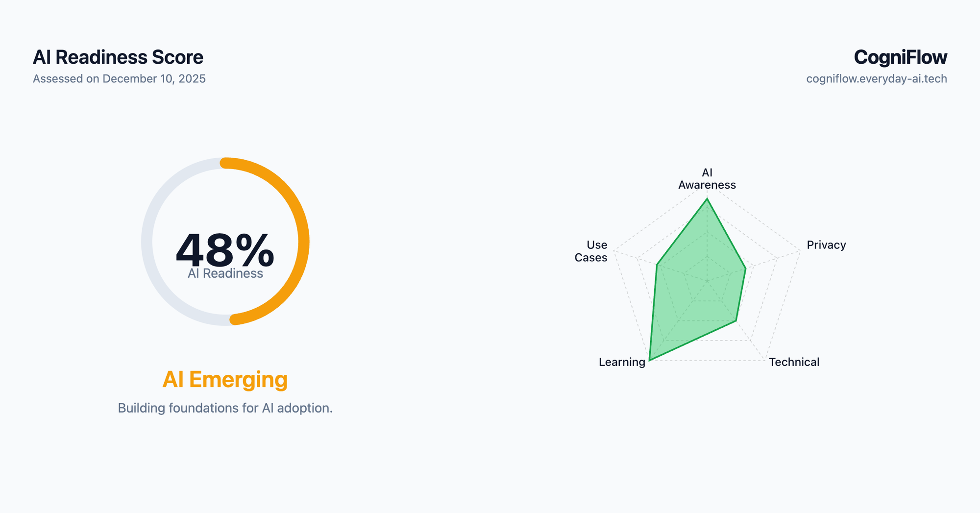This screenshot has width=980, height=513.
Task: Click the AI Readiness Score heading
Action: click(x=118, y=57)
